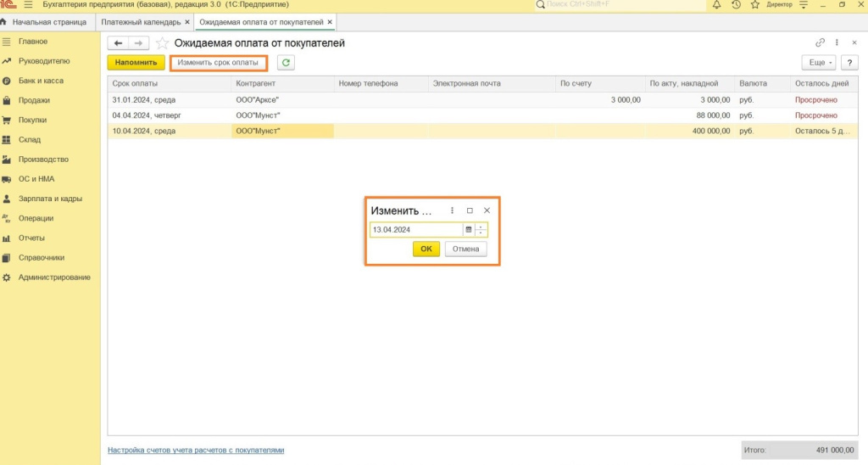The image size is (868, 465).
Task: Click the Напомнить button
Action: pos(136,63)
